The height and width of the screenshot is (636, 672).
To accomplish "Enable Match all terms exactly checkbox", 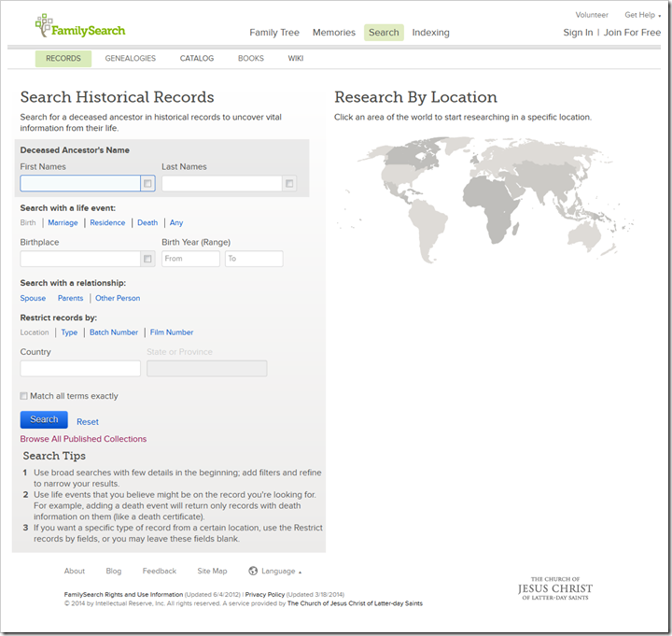I will [x=23, y=396].
